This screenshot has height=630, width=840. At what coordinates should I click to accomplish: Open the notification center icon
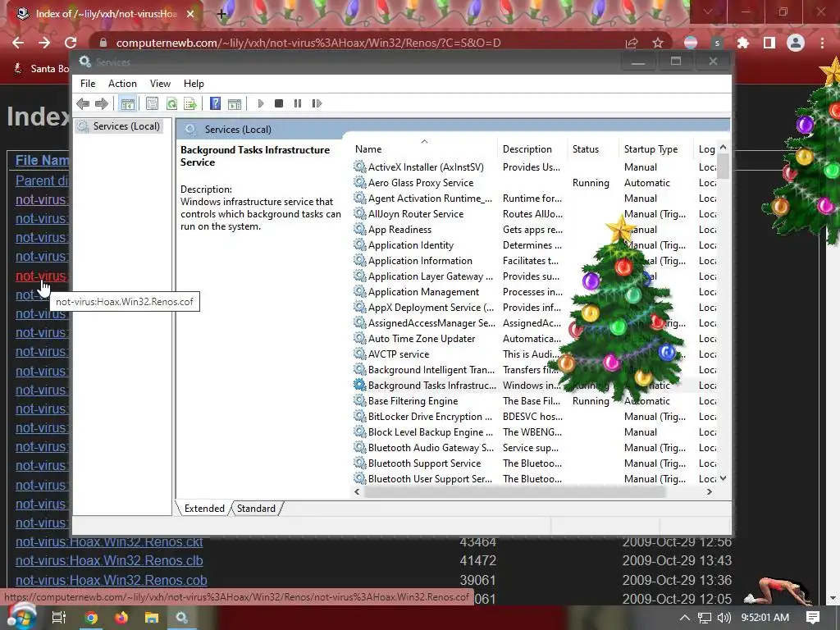pyautogui.click(x=813, y=618)
